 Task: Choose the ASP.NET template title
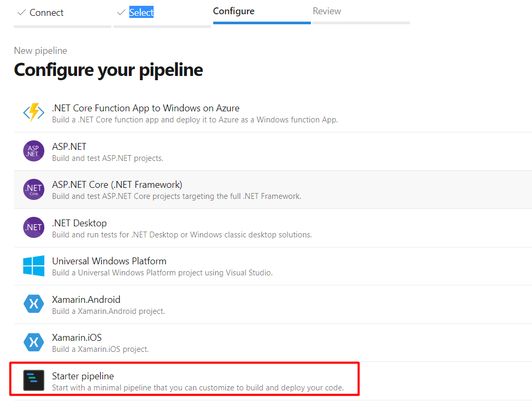tap(69, 147)
